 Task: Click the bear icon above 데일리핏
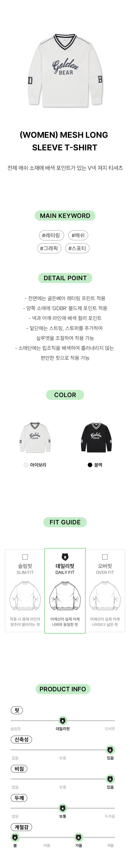[x=65, y=557]
